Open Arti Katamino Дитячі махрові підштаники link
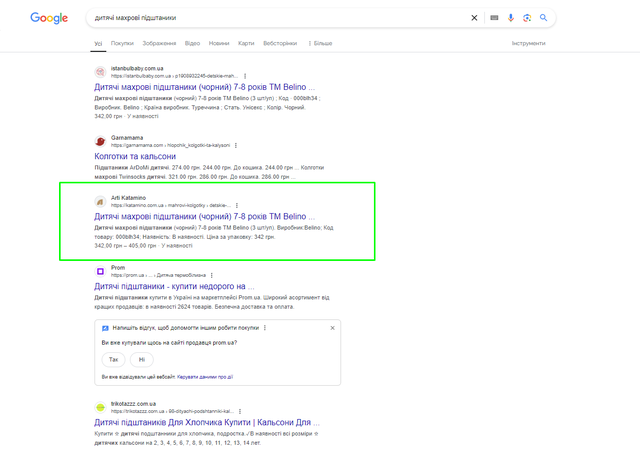Viewport: 640px width, 454px height. point(204,216)
